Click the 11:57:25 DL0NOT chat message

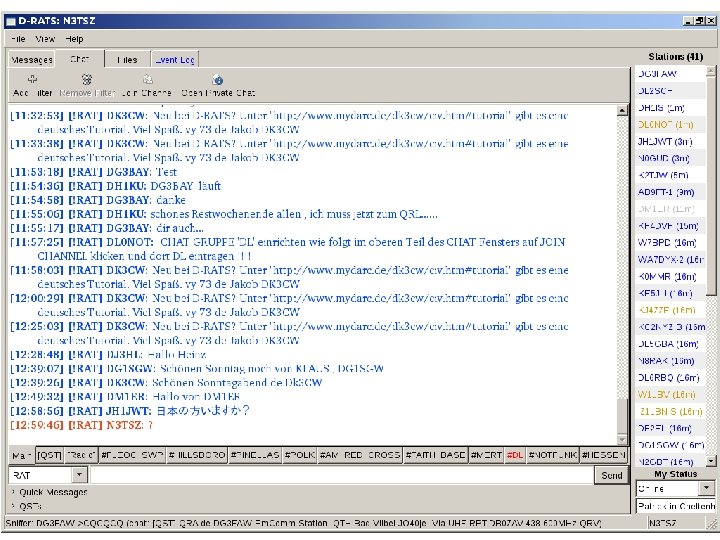coord(288,249)
